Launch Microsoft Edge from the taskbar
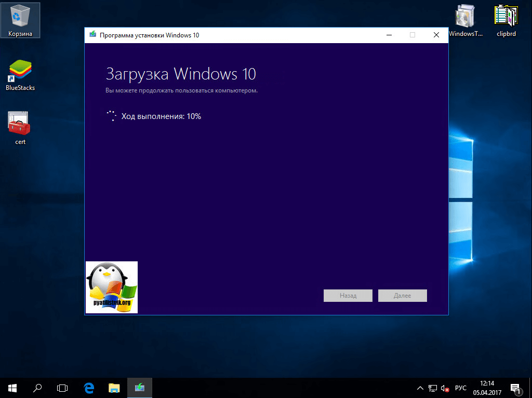This screenshot has width=532, height=398. [89, 388]
